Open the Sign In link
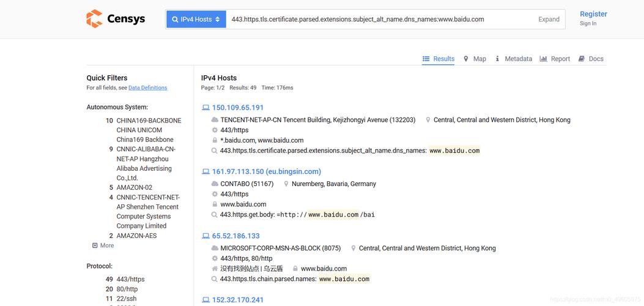This screenshot has width=644, height=306. [588, 23]
